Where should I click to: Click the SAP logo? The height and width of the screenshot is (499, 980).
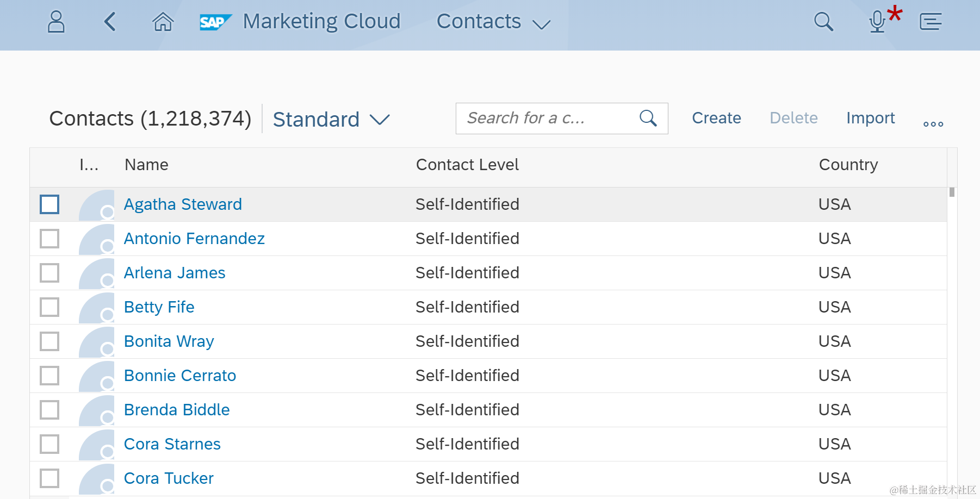tap(215, 22)
